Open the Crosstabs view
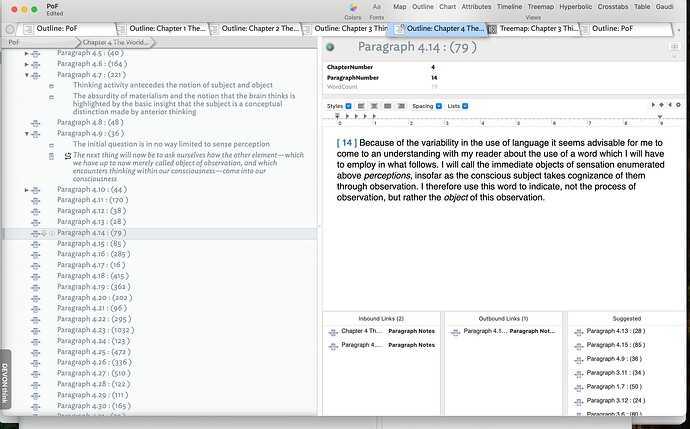The image size is (690, 429). (613, 7)
